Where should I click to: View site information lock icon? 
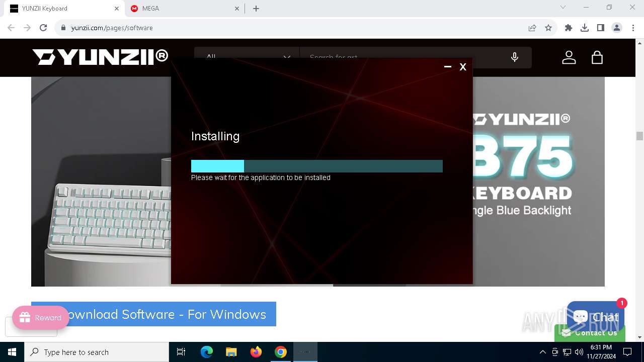click(x=63, y=28)
